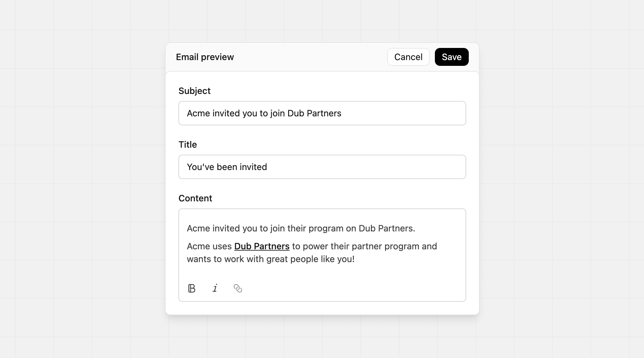This screenshot has height=358, width=644.
Task: Place cursor after the word invited in Title
Action: tap(267, 167)
